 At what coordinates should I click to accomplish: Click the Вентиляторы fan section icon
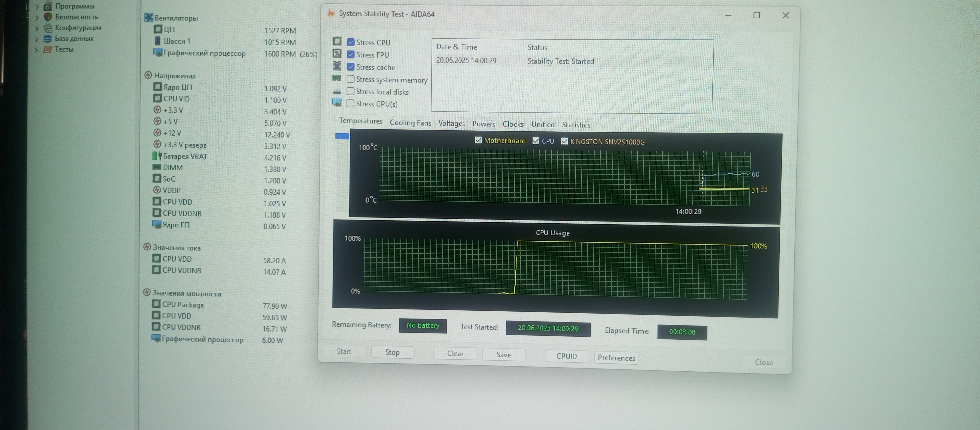[x=148, y=17]
